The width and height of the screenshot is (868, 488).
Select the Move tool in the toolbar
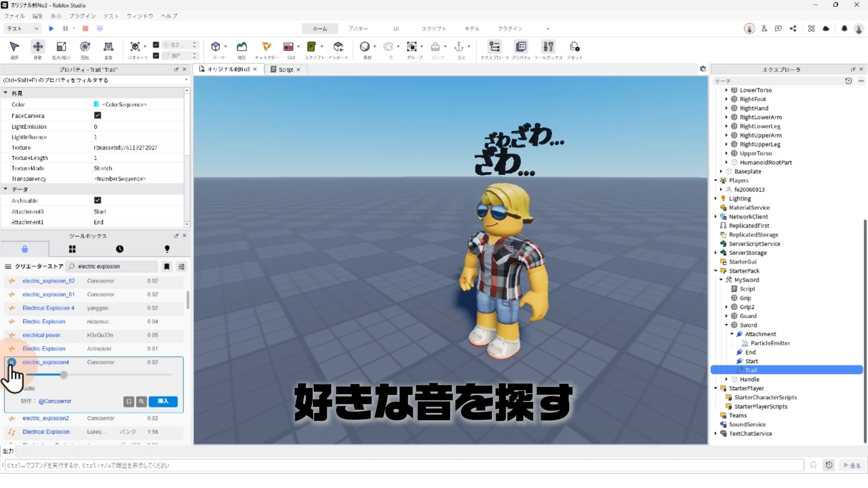(38, 47)
